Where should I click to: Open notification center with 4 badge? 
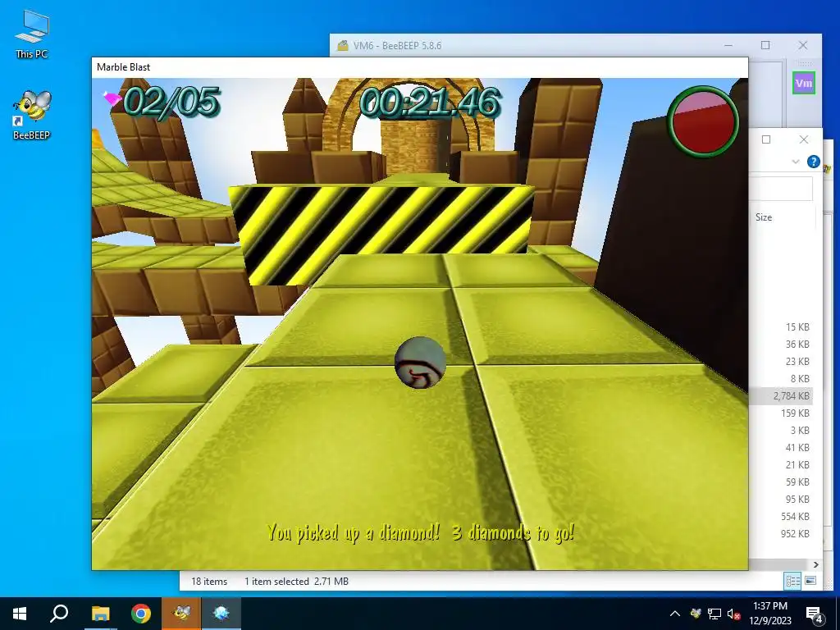(814, 614)
